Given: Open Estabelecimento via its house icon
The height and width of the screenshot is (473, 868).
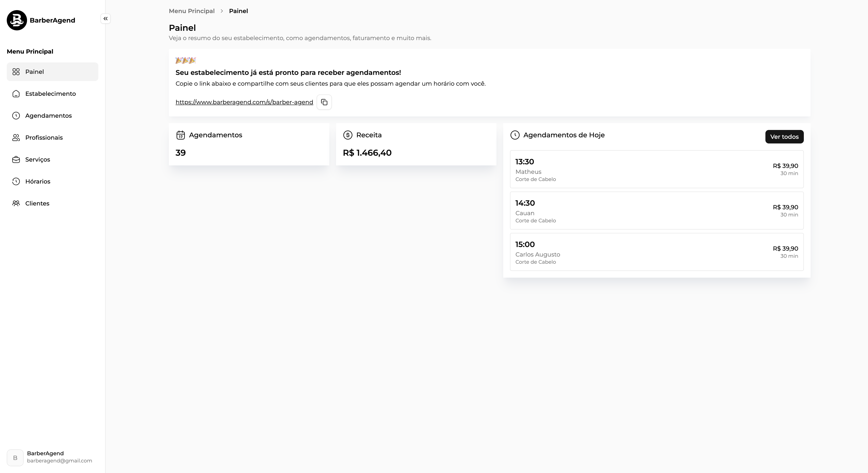Looking at the screenshot, I should (16, 94).
